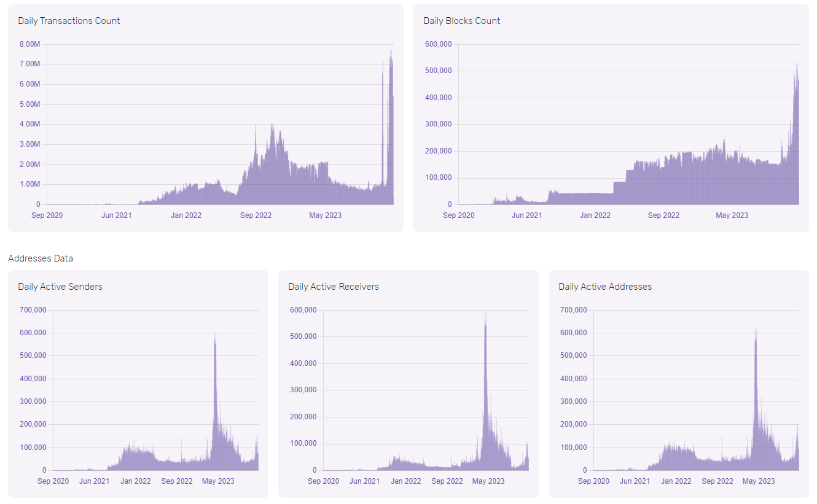Click the Daily Active Senders chart title
Screen dimensions: 817x504
tap(60, 287)
